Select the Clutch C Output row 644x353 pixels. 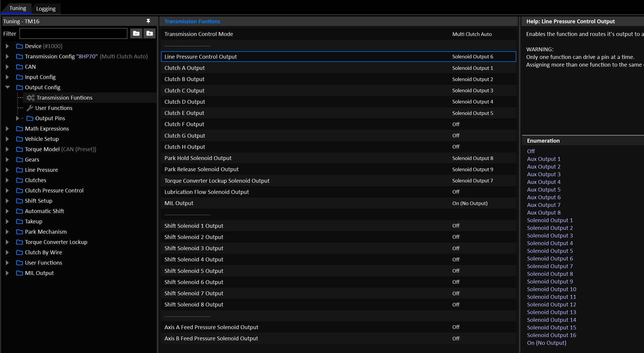click(x=338, y=90)
